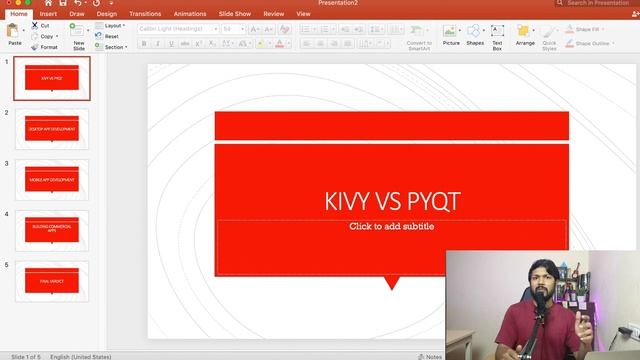Click the Picture insert icon
The width and height of the screenshot is (640, 360).
pyautogui.click(x=449, y=31)
